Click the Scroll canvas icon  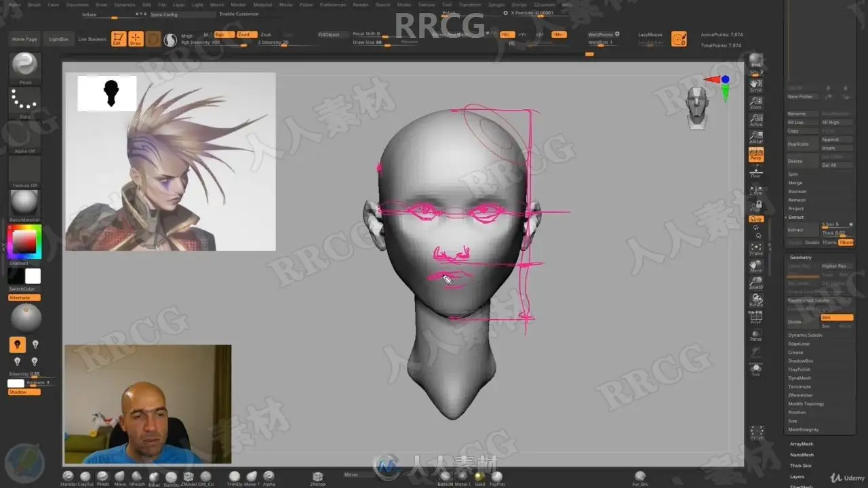point(755,85)
